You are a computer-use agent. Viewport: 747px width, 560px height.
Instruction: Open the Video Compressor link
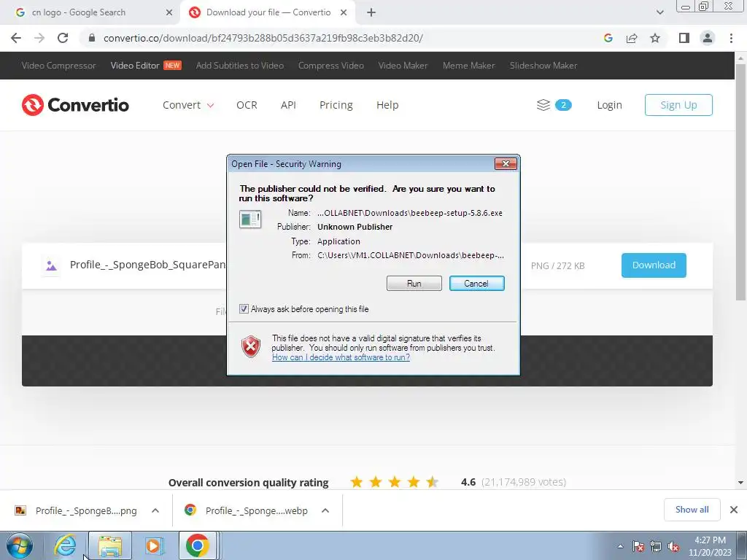[58, 66]
